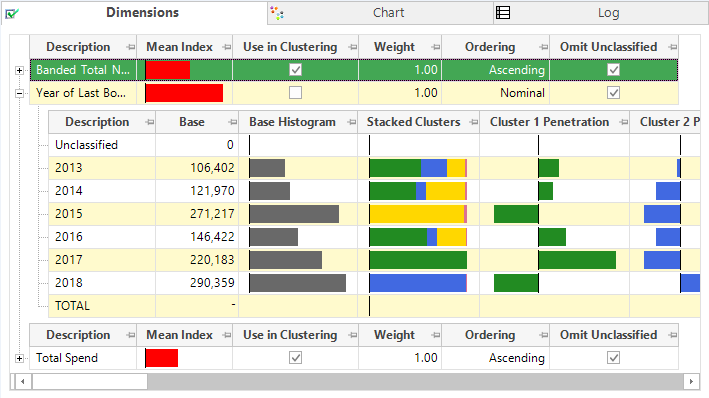Pin the Base Histogram column
The height and width of the screenshot is (398, 709).
pyautogui.click(x=351, y=122)
